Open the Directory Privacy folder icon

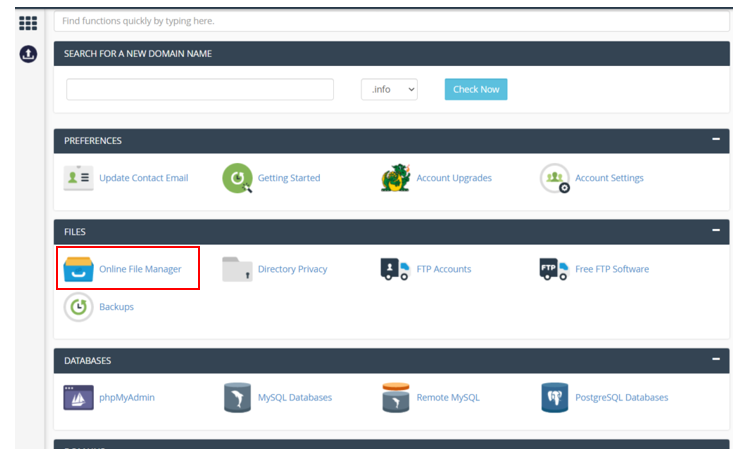(x=237, y=269)
